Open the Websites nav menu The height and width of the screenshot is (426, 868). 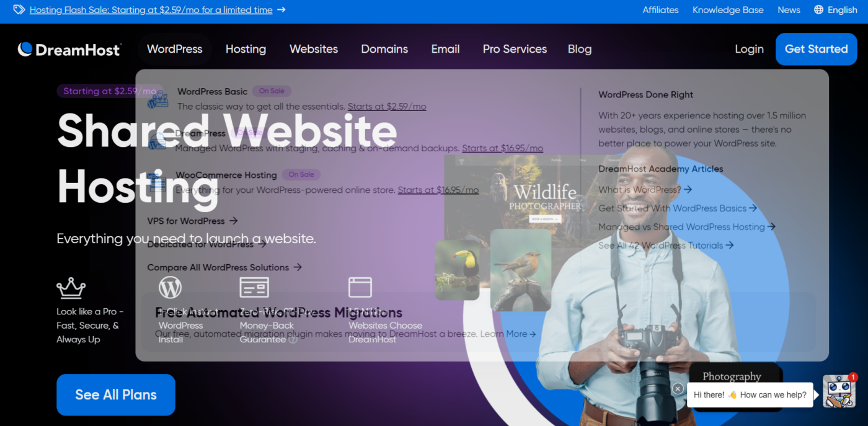(314, 49)
